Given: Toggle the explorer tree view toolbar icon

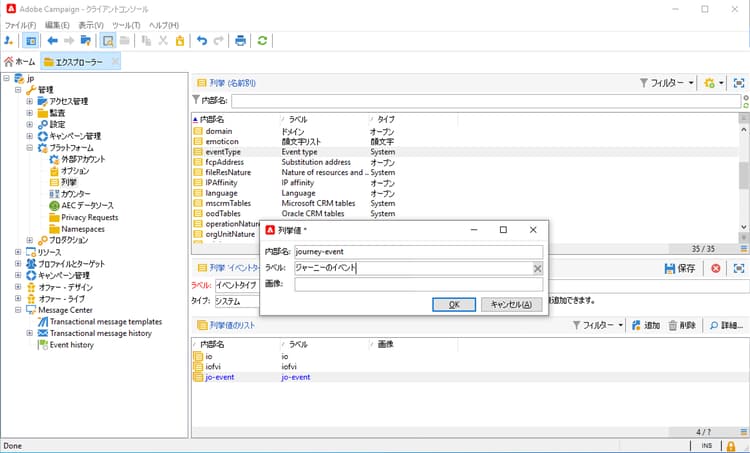Looking at the screenshot, I should (31, 41).
